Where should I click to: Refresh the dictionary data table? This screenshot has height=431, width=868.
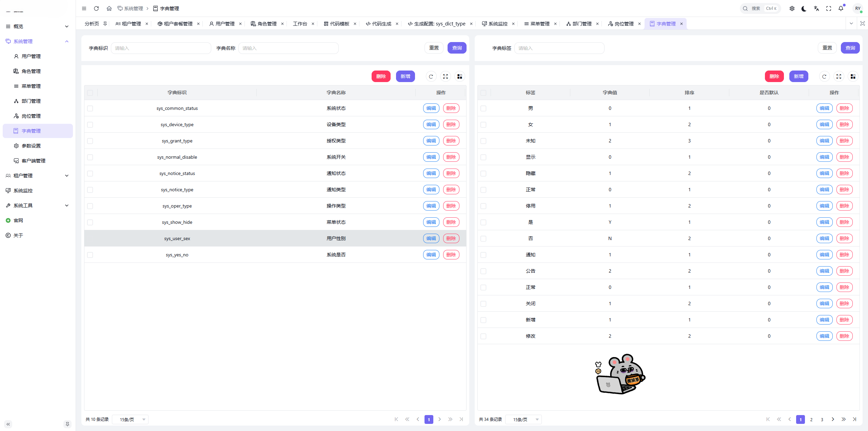pyautogui.click(x=824, y=77)
